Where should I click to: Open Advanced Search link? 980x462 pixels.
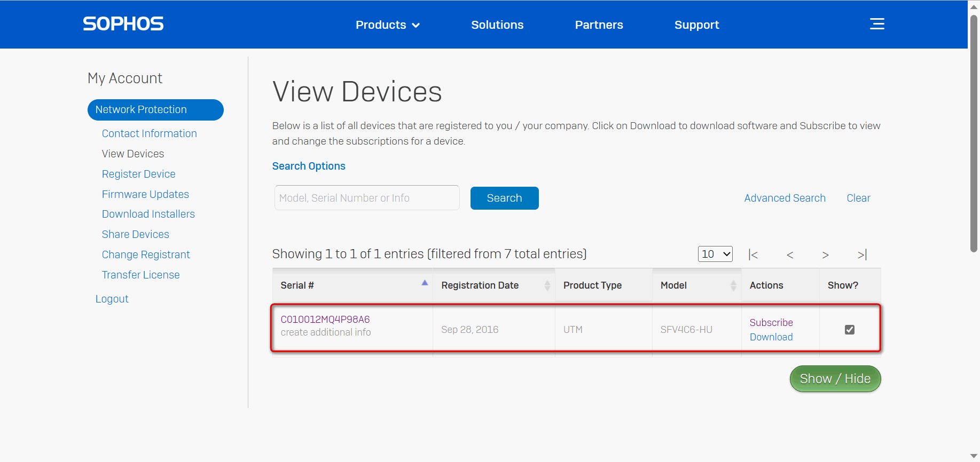(785, 198)
